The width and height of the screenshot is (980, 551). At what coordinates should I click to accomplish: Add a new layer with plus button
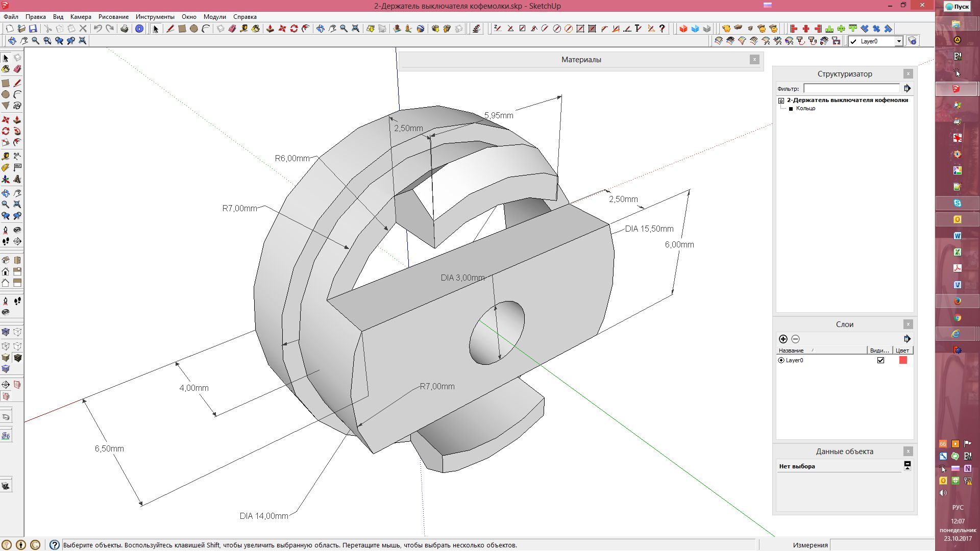point(783,339)
